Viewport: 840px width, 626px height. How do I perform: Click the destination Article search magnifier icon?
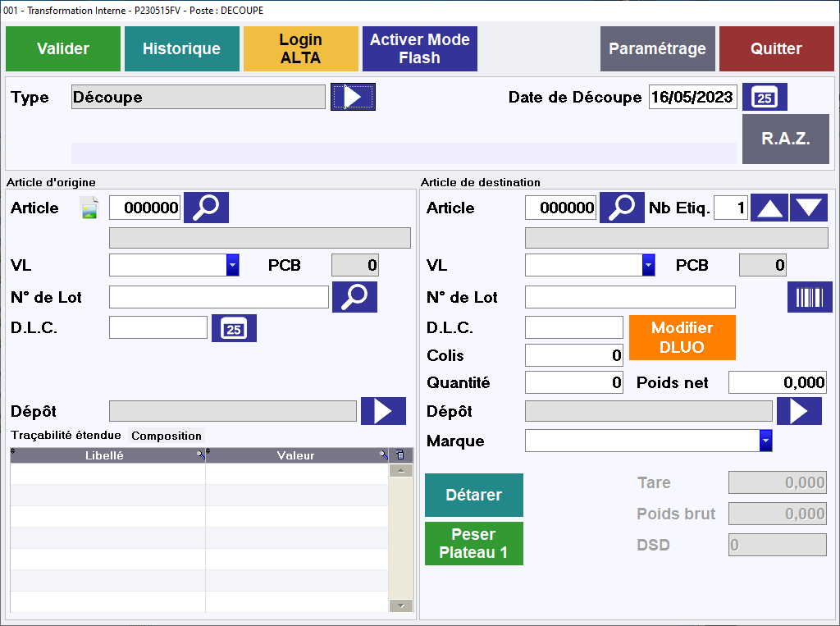pos(622,208)
